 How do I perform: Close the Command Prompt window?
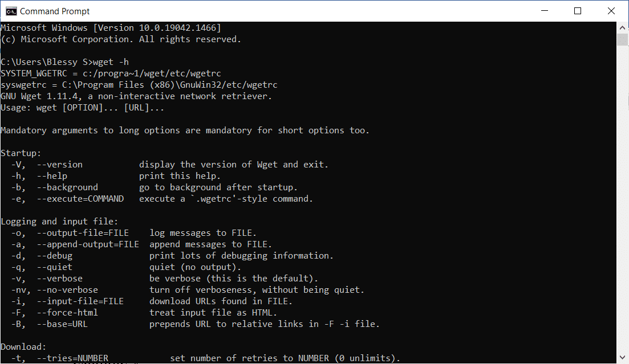click(611, 11)
